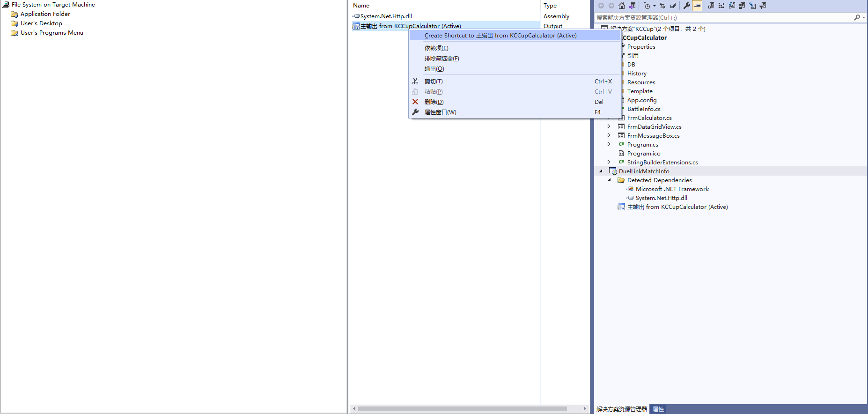Click the wrench icon beside 属性窗口
This screenshot has height=414, width=868.
[x=415, y=112]
